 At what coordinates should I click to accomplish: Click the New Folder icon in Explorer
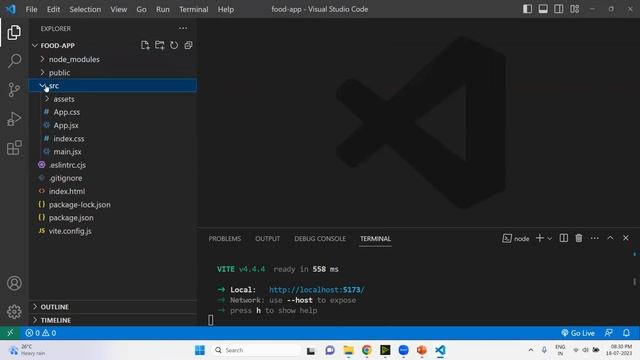click(x=160, y=45)
